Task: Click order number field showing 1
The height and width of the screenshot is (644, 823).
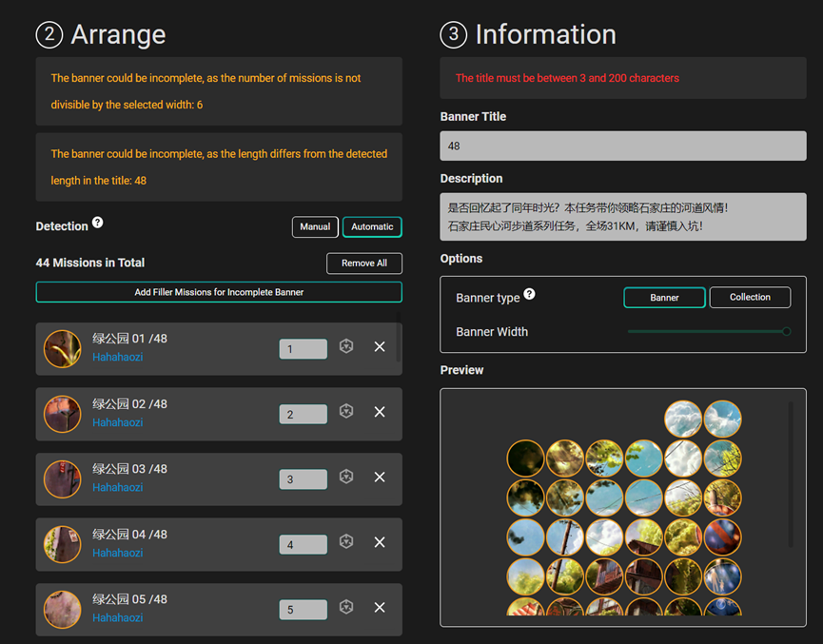Action: click(x=304, y=349)
